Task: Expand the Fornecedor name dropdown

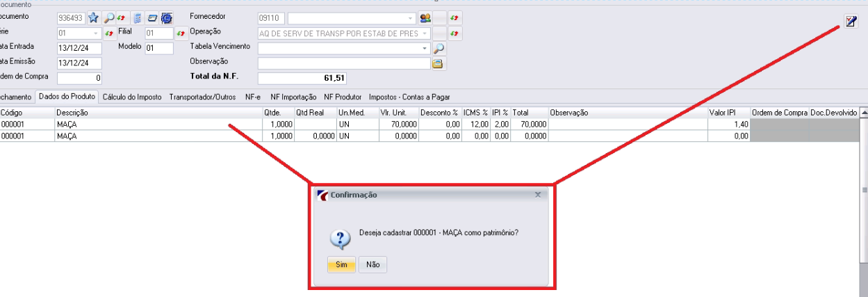Action: click(411, 18)
